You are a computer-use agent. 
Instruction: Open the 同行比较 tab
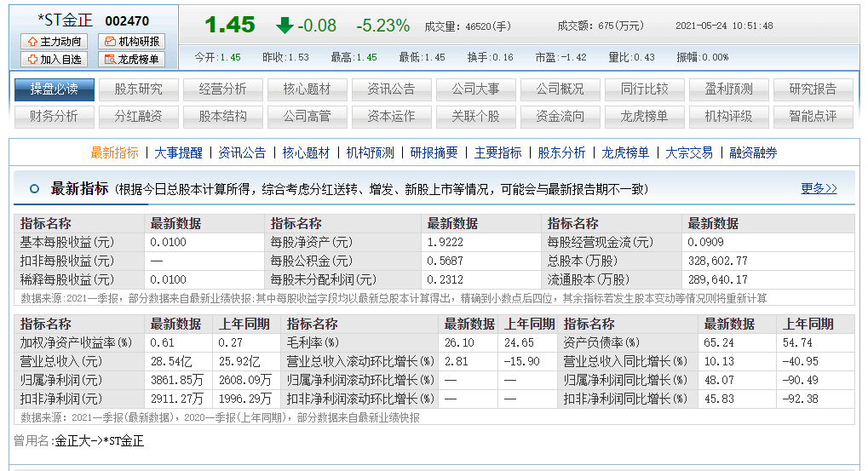point(645,89)
